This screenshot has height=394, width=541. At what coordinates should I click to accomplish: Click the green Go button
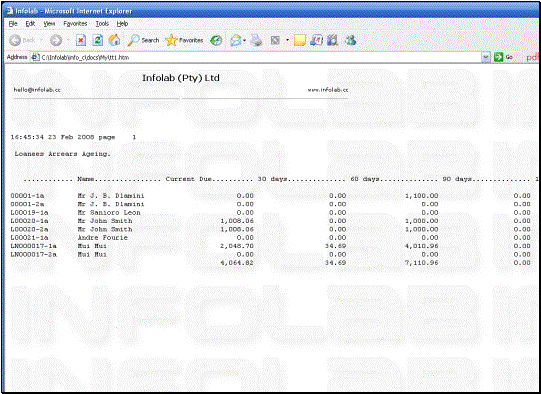pos(503,57)
